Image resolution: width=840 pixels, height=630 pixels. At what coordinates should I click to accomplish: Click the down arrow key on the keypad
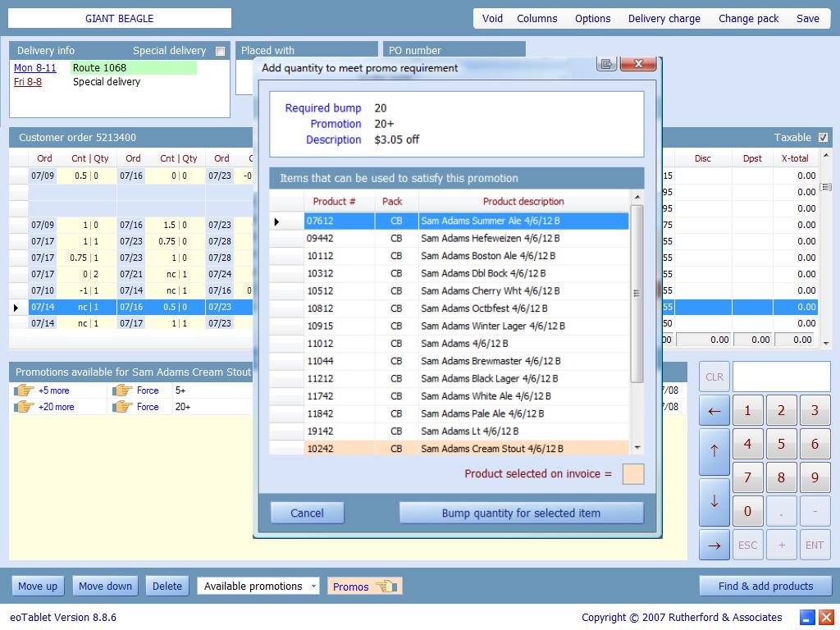point(714,502)
